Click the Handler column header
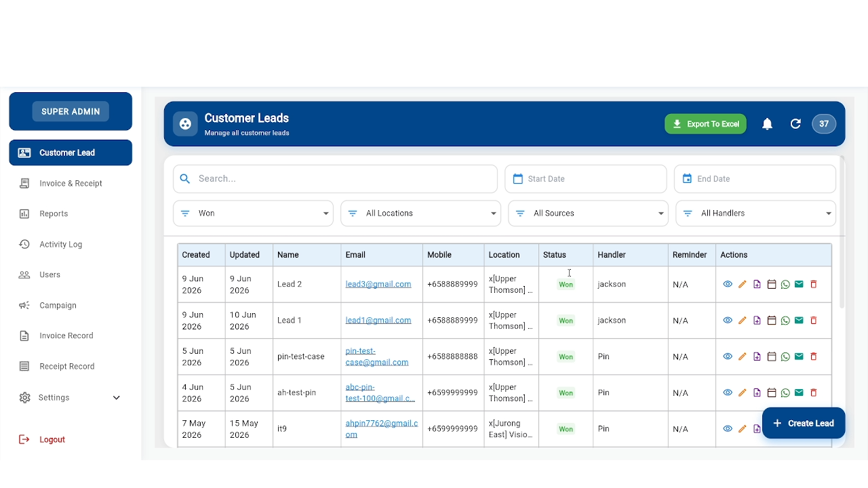Screen dimensions: 868x488 coord(631,255)
